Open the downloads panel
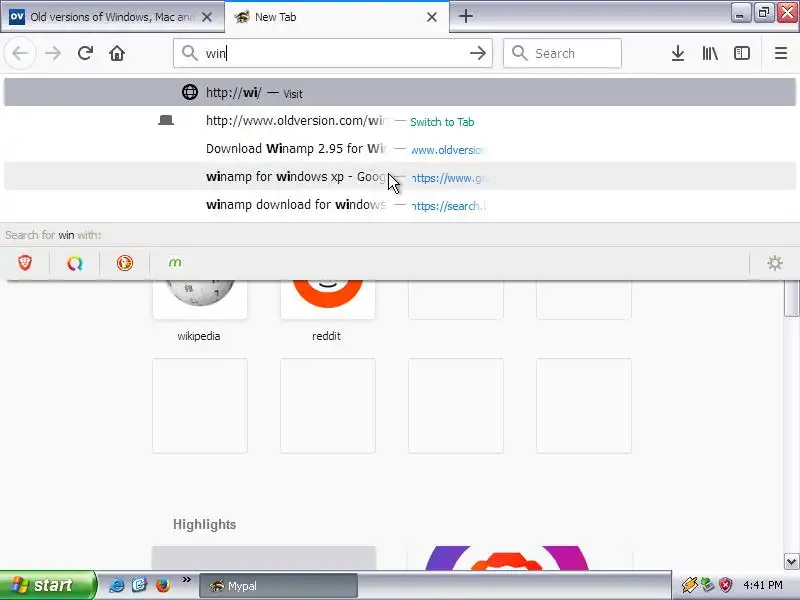The image size is (800, 600). click(x=678, y=53)
